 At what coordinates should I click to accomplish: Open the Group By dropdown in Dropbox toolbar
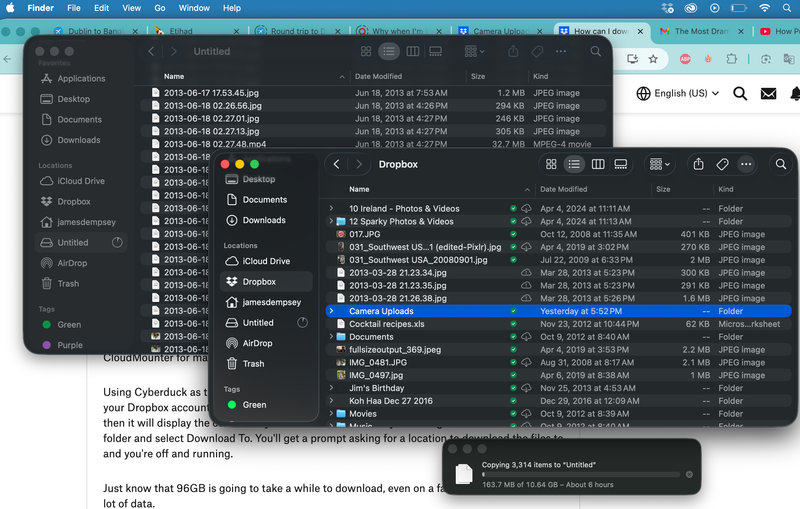click(661, 164)
